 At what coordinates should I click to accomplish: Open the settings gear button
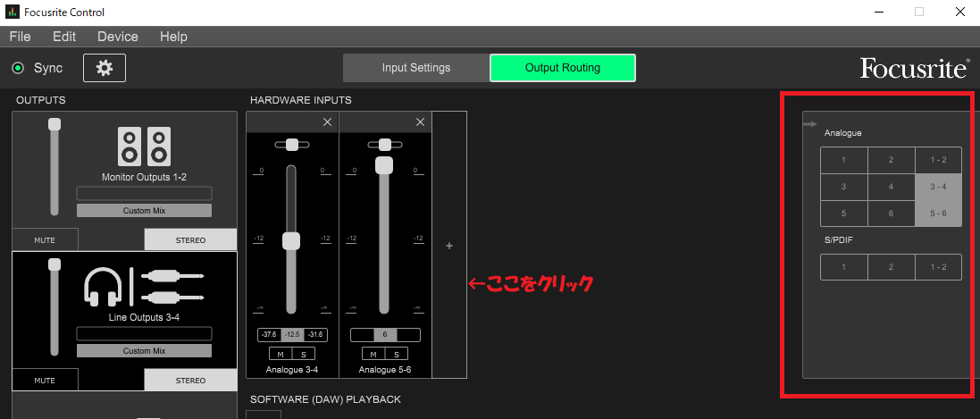click(105, 68)
